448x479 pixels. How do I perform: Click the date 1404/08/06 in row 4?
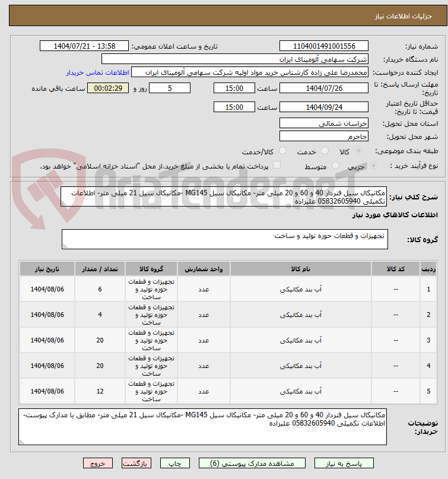47,366
